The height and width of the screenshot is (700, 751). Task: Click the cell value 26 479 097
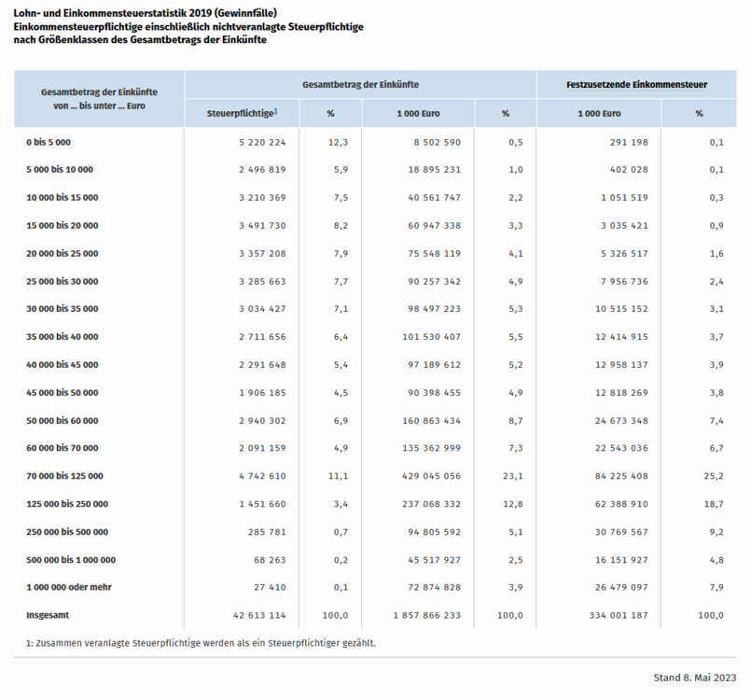click(621, 587)
